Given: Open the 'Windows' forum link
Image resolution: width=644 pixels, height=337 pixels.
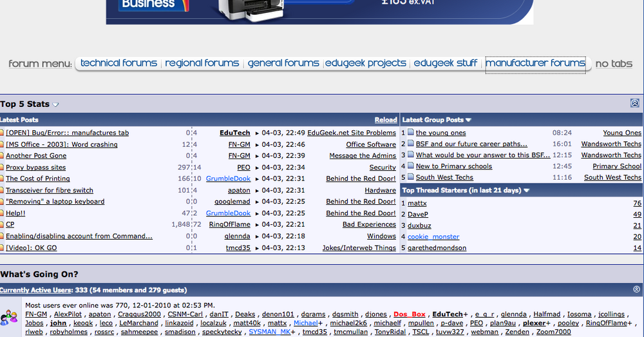Looking at the screenshot, I should click(x=381, y=236).
